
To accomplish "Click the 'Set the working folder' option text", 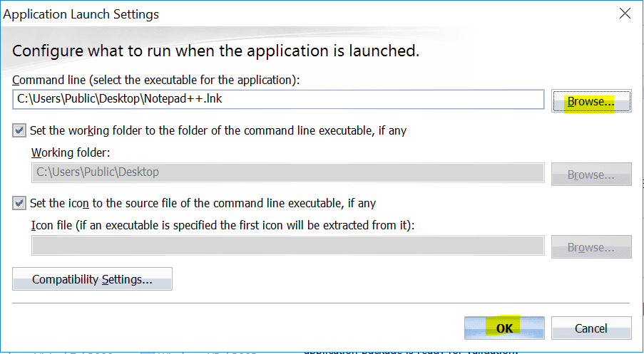I will pos(218,131).
